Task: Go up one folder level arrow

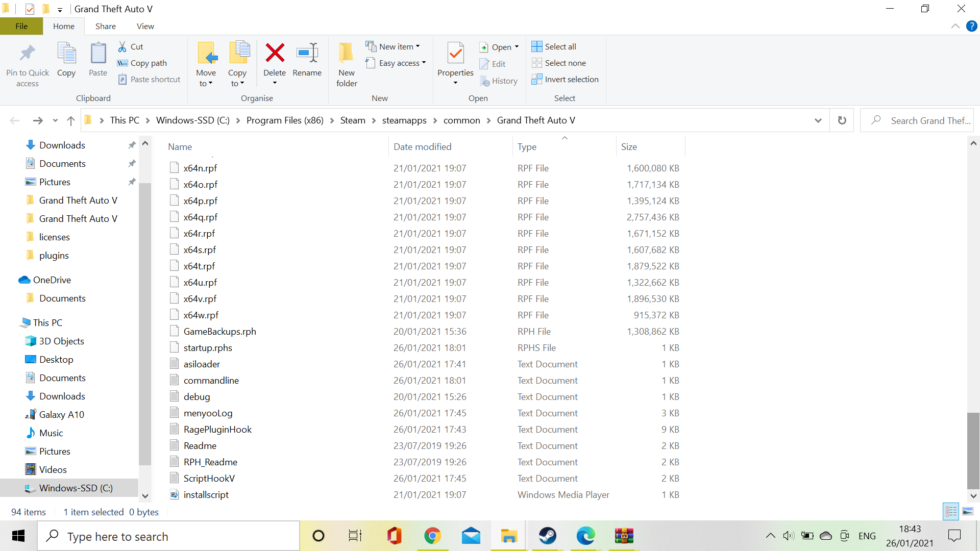Action: pos(71,120)
